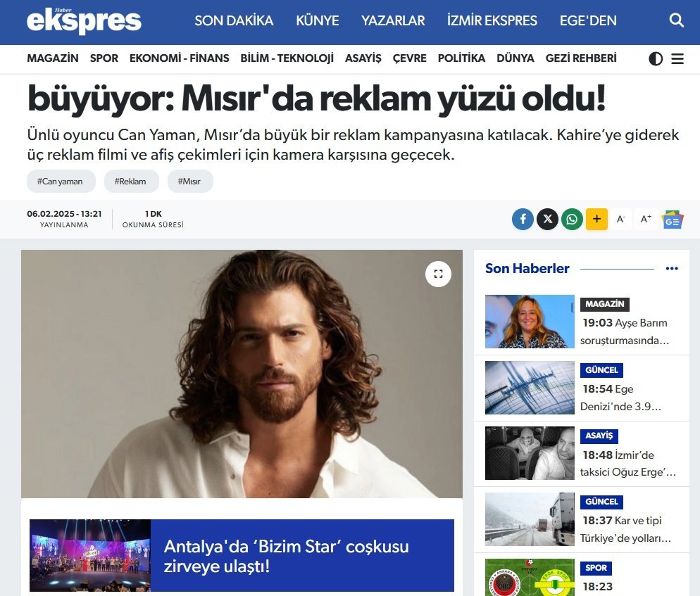Open the search magnifier icon
Screen dimensions: 700x596
pos(676,20)
